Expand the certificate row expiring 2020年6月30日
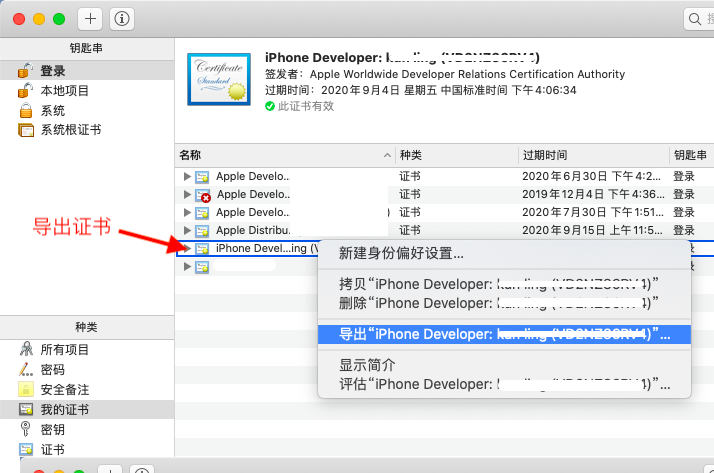This screenshot has height=473, width=714. click(187, 176)
